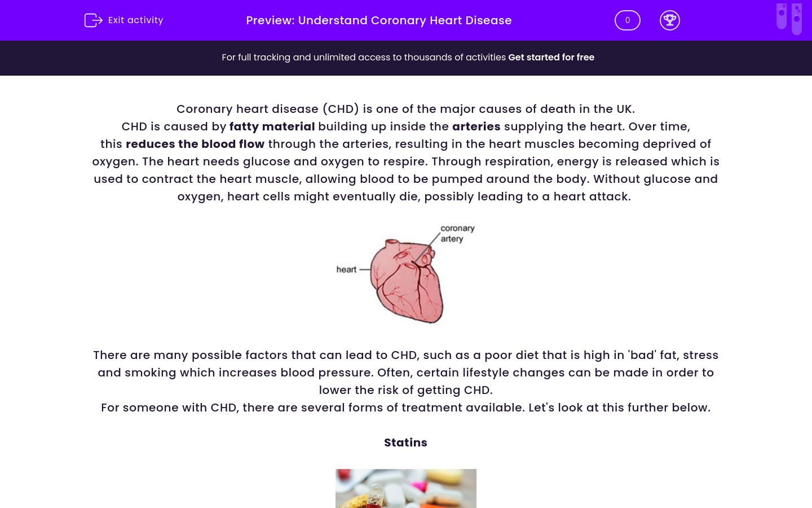Click the heart label on the diagram
This screenshot has width=812, height=508.
346,269
